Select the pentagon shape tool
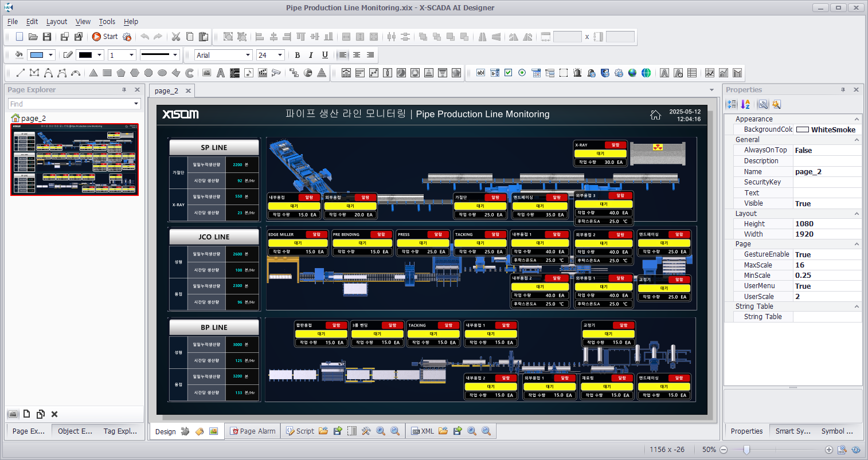 click(x=121, y=73)
